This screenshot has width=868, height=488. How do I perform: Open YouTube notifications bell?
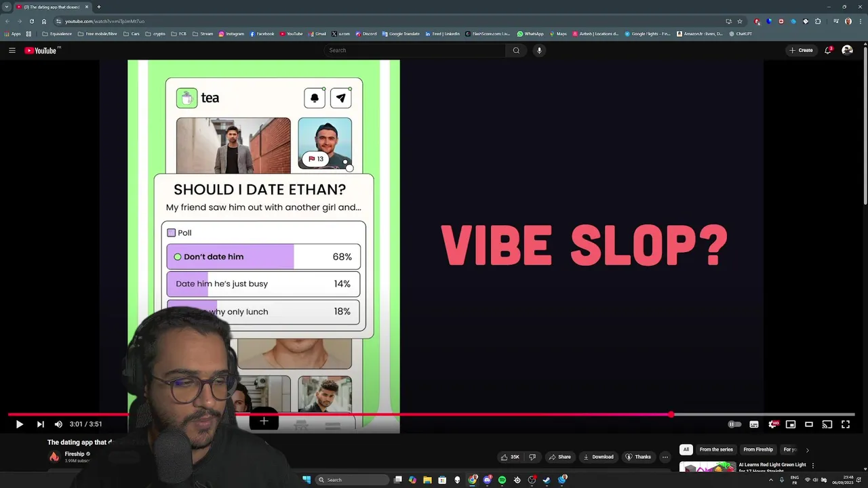(828, 50)
